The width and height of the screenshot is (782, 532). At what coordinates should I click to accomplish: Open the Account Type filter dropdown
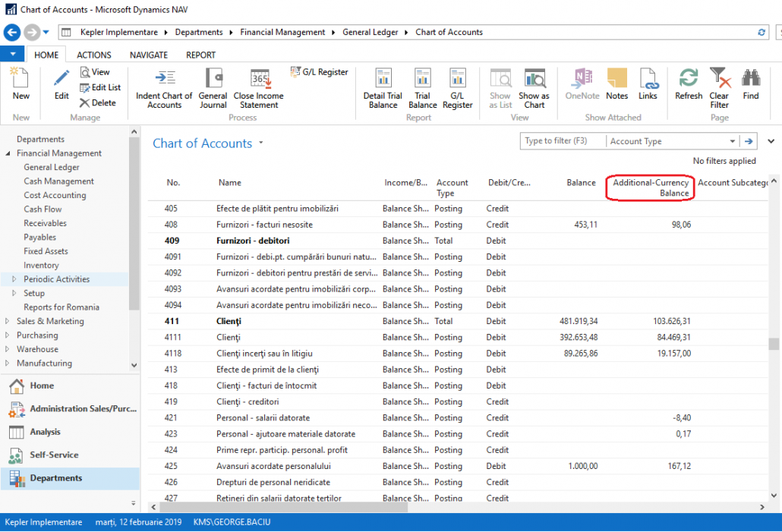[732, 141]
